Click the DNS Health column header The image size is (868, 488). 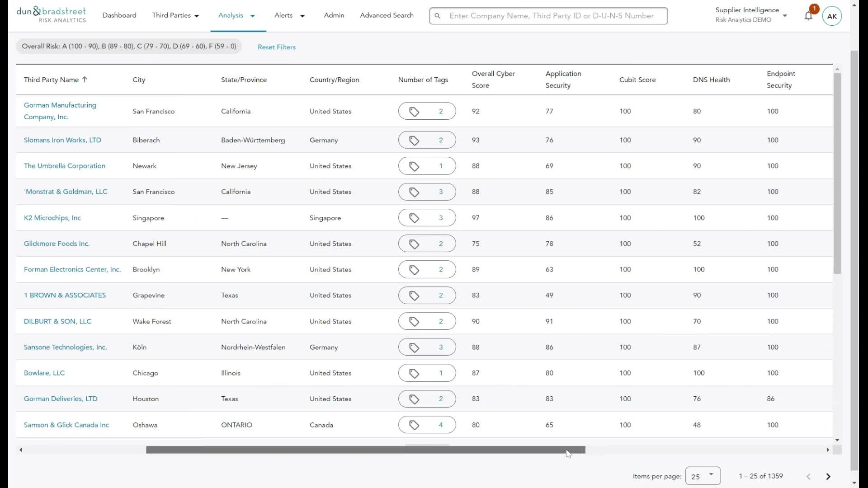[711, 80]
